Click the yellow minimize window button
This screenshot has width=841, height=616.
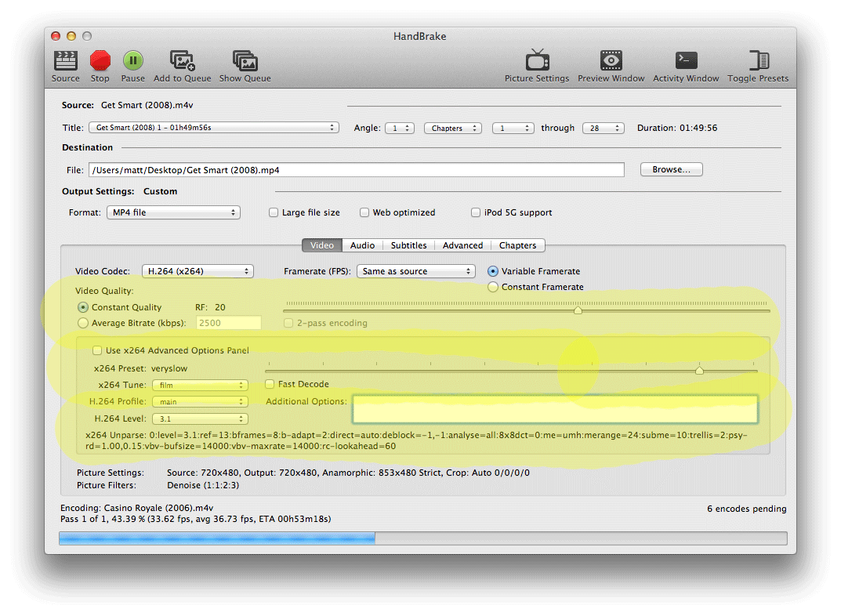[x=71, y=36]
